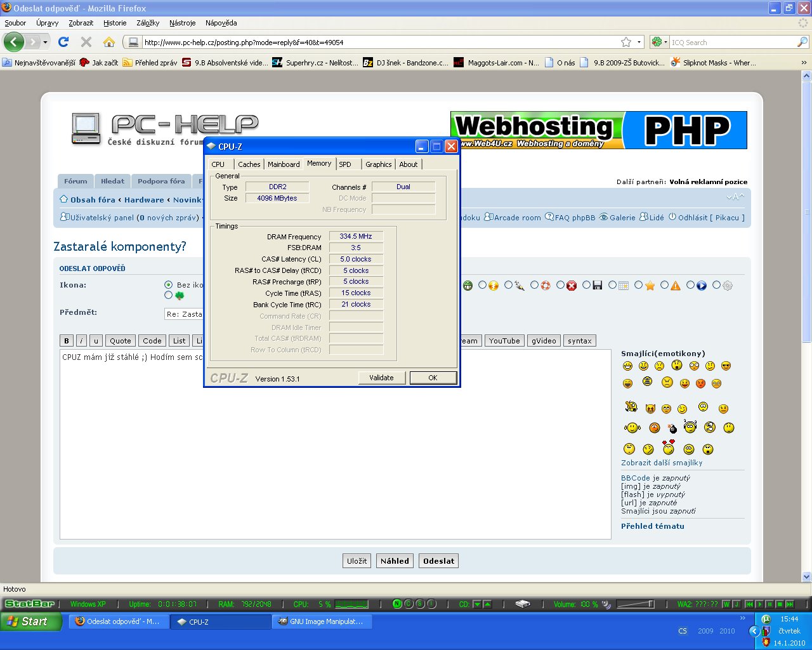Insert the smiley with headphones
The height and width of the screenshot is (650, 812).
click(x=690, y=427)
